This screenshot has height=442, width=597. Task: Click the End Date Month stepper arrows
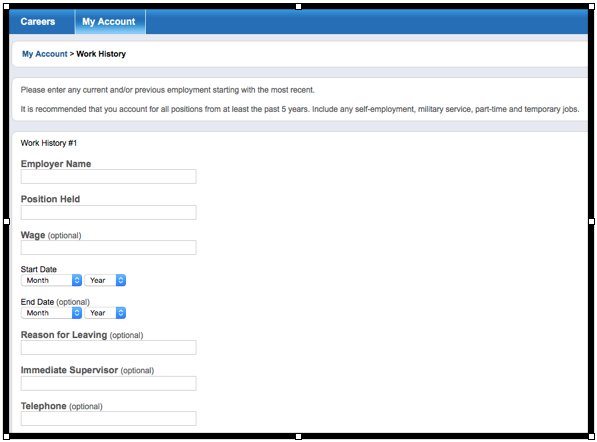tap(77, 313)
